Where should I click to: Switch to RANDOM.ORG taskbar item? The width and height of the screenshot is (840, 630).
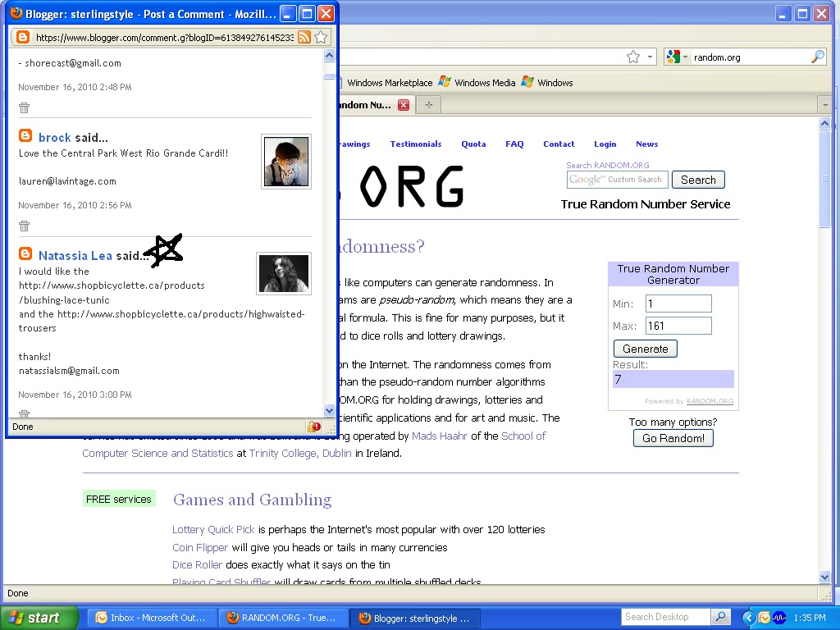coord(282,618)
